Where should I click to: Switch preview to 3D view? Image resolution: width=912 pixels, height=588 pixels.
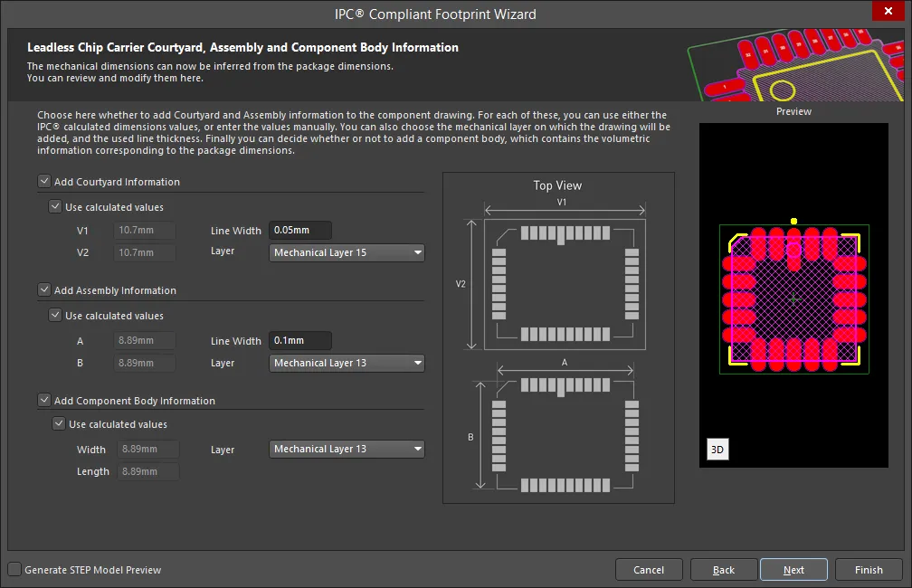point(717,449)
